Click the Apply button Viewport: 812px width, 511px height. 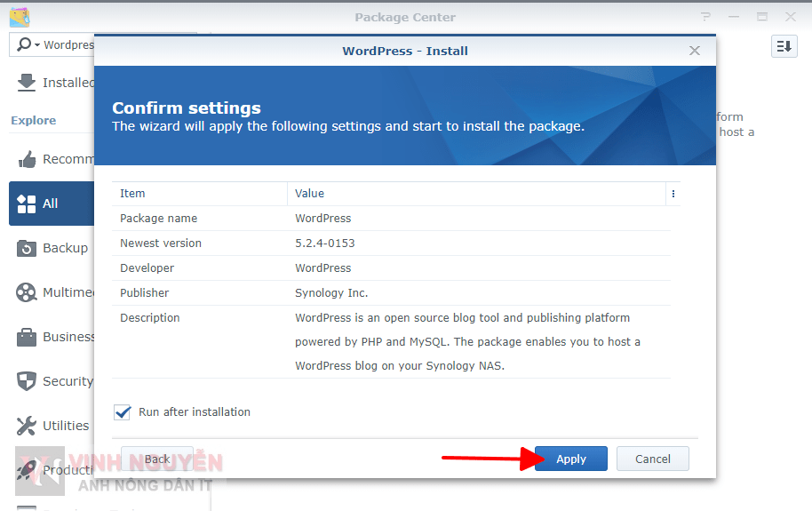point(570,459)
